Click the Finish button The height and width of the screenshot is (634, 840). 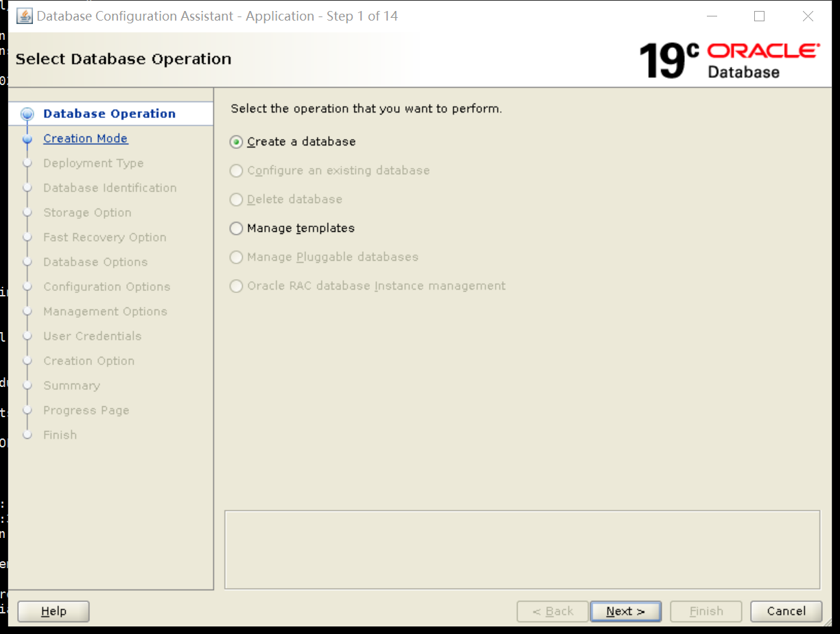coord(705,611)
